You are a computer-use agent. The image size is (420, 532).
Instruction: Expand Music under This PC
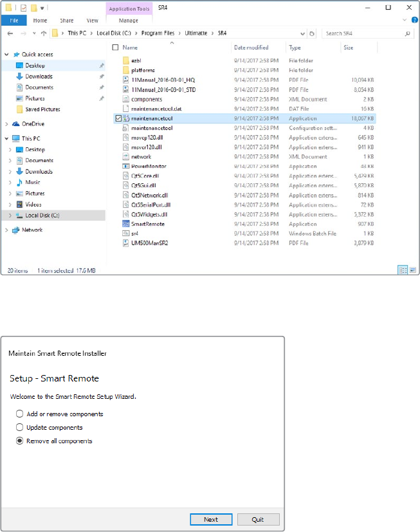click(10, 182)
